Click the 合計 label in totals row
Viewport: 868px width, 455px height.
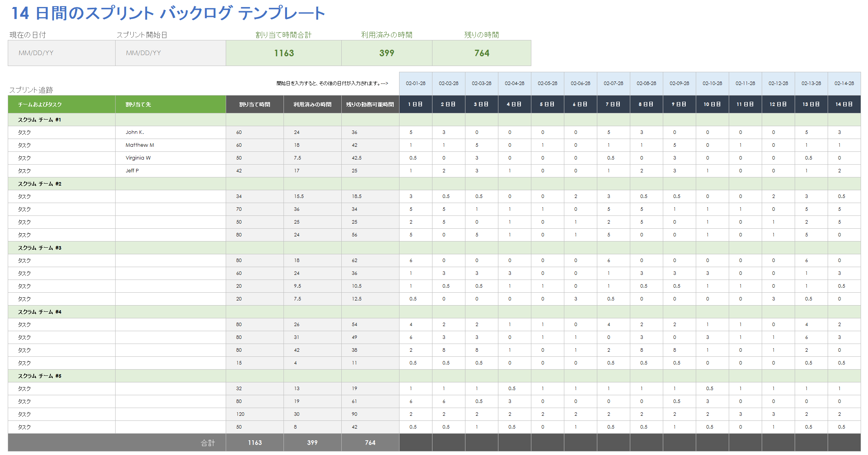pos(207,443)
